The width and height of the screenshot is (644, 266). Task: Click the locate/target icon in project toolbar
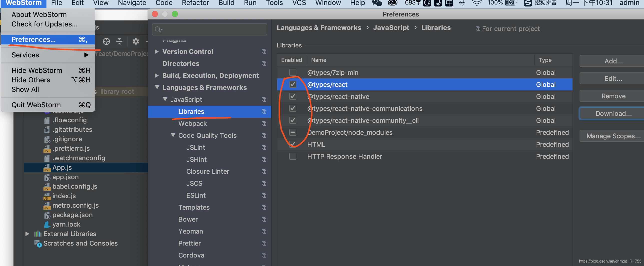(x=106, y=41)
